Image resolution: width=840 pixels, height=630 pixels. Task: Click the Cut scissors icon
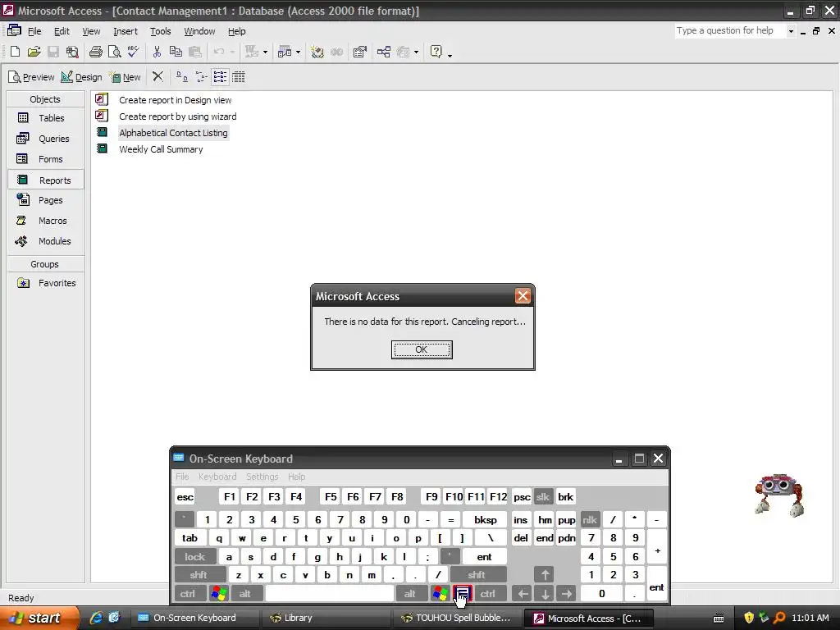coord(157,52)
